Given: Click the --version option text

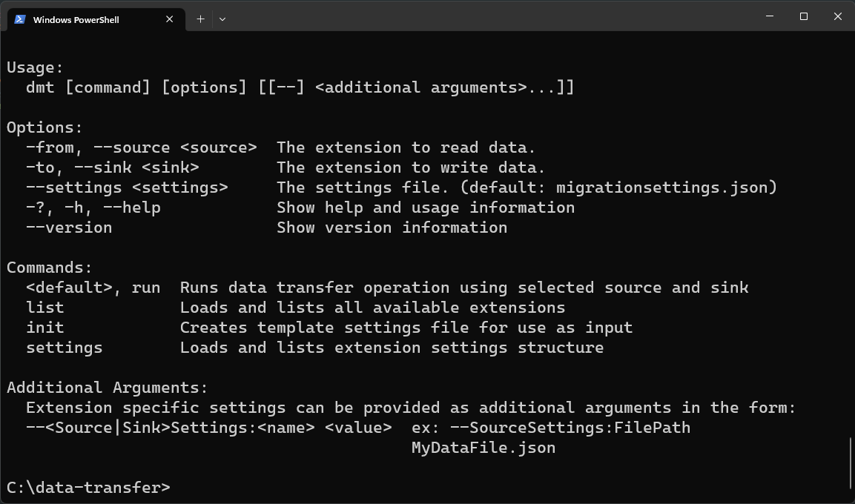Looking at the screenshot, I should (x=69, y=228).
